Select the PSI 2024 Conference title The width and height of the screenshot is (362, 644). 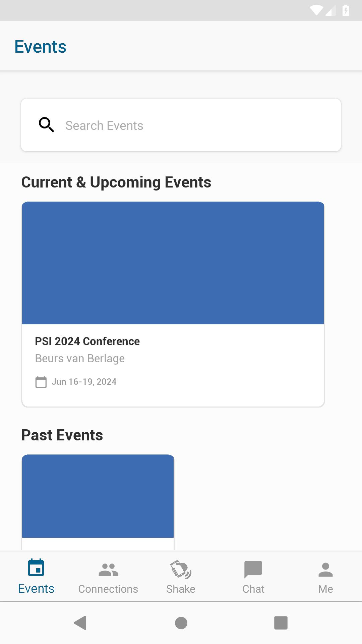[87, 341]
